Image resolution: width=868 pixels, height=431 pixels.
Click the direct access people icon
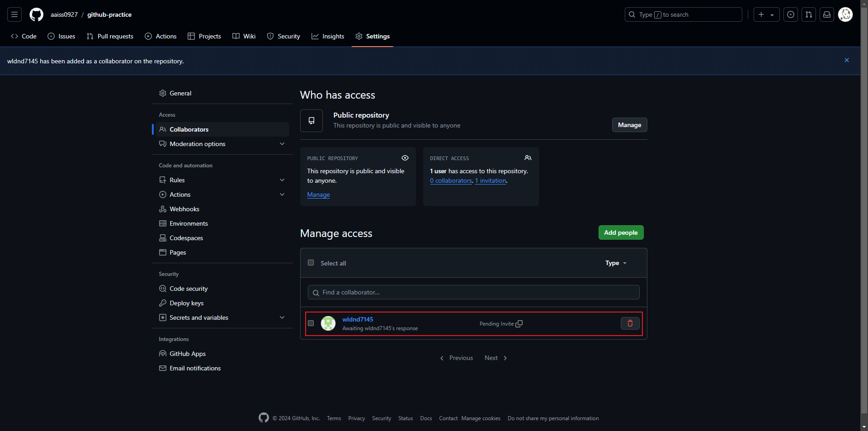click(x=528, y=158)
